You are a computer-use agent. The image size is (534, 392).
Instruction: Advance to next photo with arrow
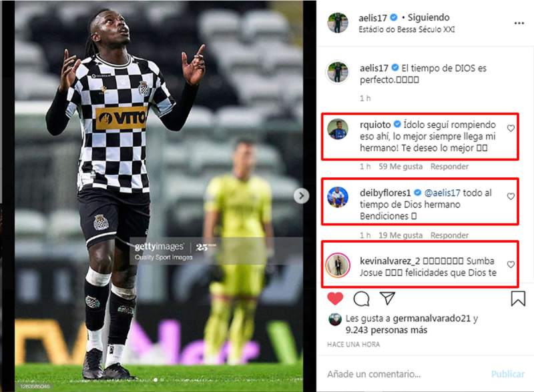tap(302, 195)
